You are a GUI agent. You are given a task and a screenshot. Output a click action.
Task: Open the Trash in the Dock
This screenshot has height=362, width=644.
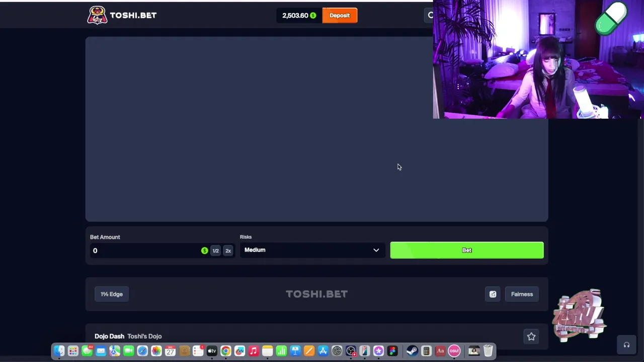pos(488,350)
